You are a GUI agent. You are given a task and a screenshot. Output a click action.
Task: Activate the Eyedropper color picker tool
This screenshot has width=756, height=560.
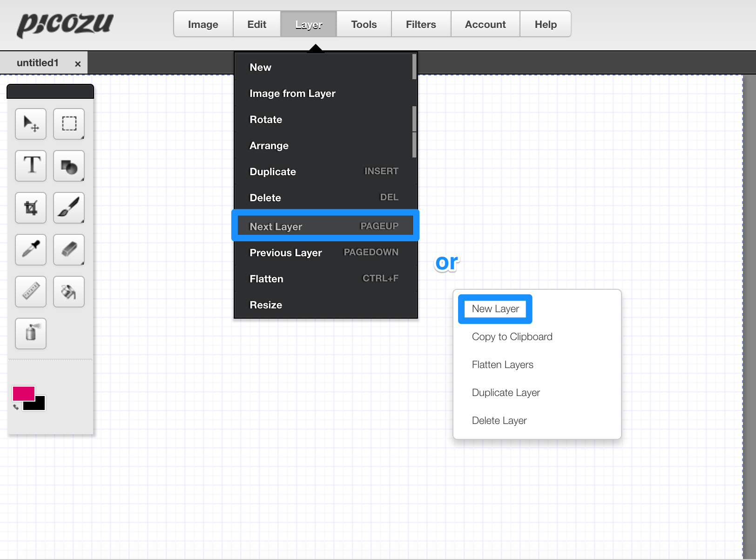click(31, 250)
